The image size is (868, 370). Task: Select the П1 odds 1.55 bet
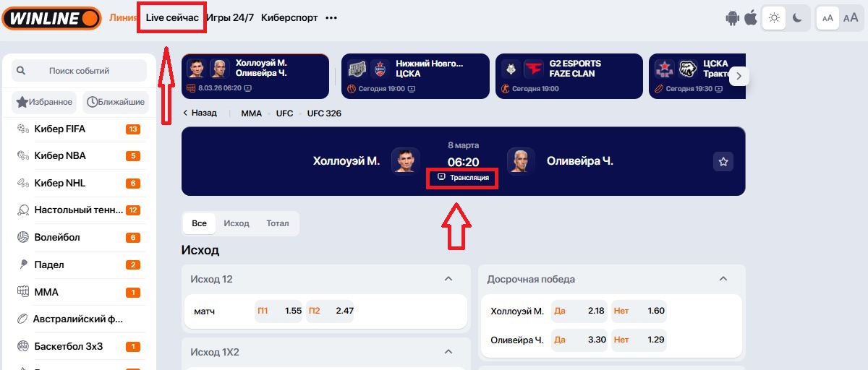279,311
